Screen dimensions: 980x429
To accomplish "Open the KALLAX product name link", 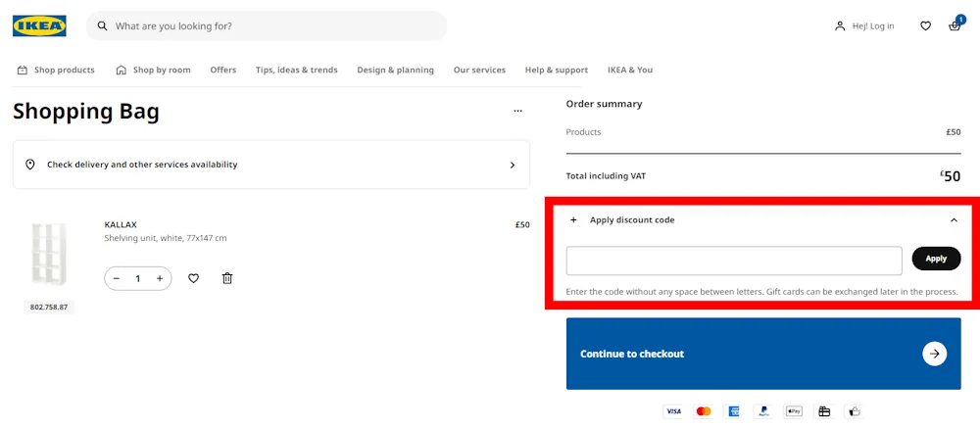I will click(x=121, y=225).
